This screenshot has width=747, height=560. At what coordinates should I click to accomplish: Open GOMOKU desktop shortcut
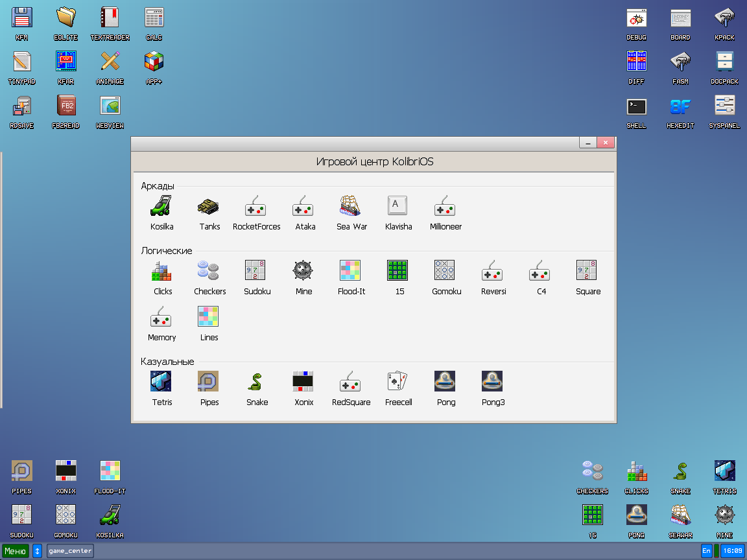click(x=65, y=522)
